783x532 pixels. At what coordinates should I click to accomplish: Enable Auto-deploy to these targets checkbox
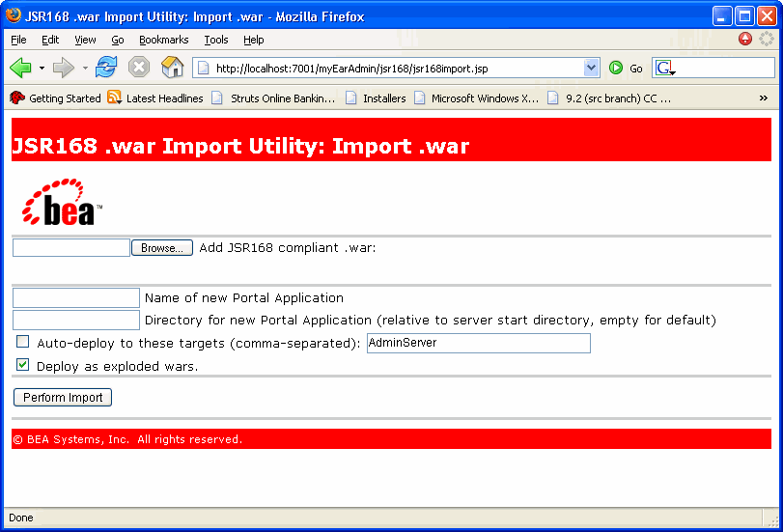point(22,342)
